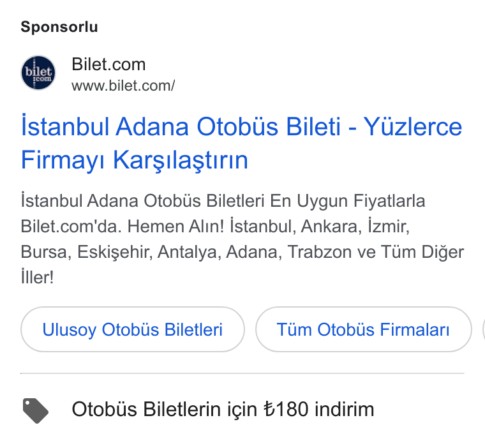
Task: Click the ad description starting İstanbul Adana Otobüs Biletleri
Action: click(x=243, y=239)
